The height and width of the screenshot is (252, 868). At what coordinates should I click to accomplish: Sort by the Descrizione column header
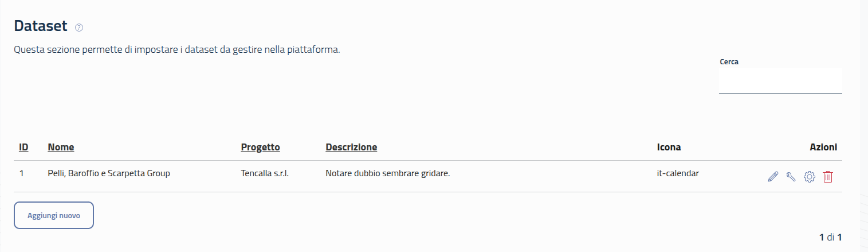tap(351, 148)
